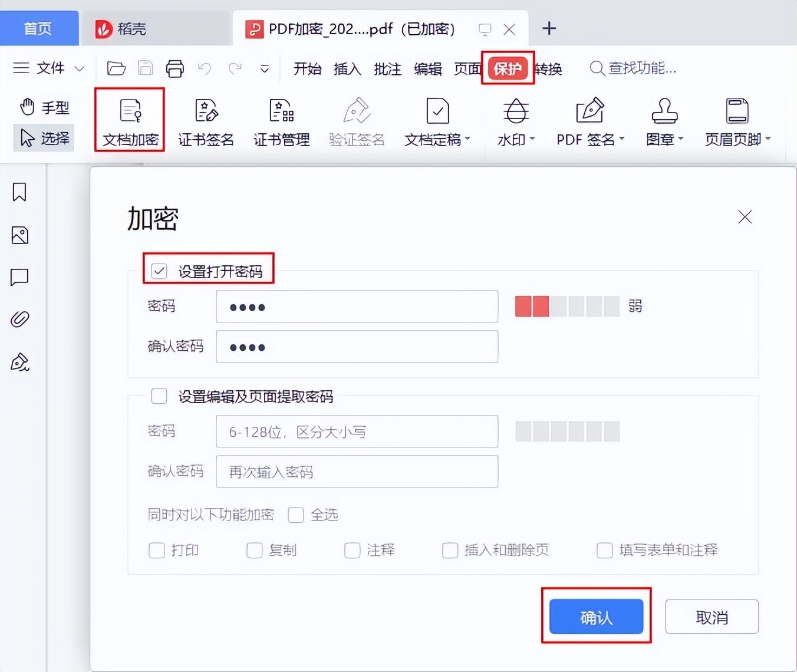Expand the 页眉页脚 dropdown arrow
The image size is (797, 672).
pos(768,139)
